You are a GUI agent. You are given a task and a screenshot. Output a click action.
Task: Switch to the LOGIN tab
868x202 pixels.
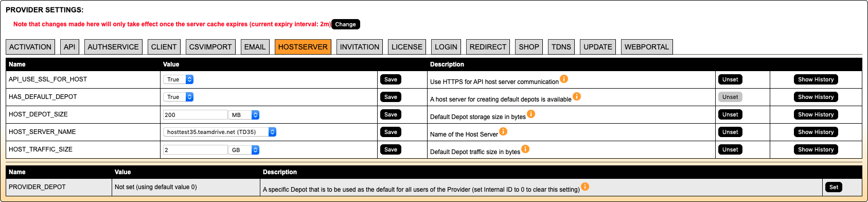(446, 47)
